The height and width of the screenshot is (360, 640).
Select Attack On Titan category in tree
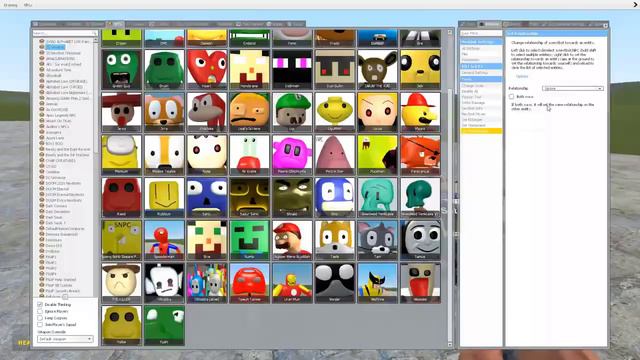point(58,121)
